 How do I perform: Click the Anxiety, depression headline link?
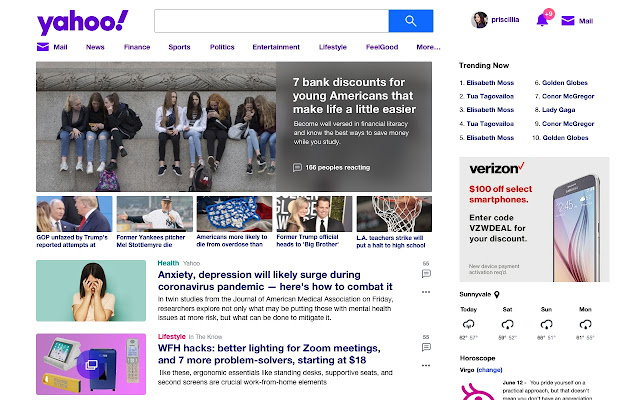point(275,281)
